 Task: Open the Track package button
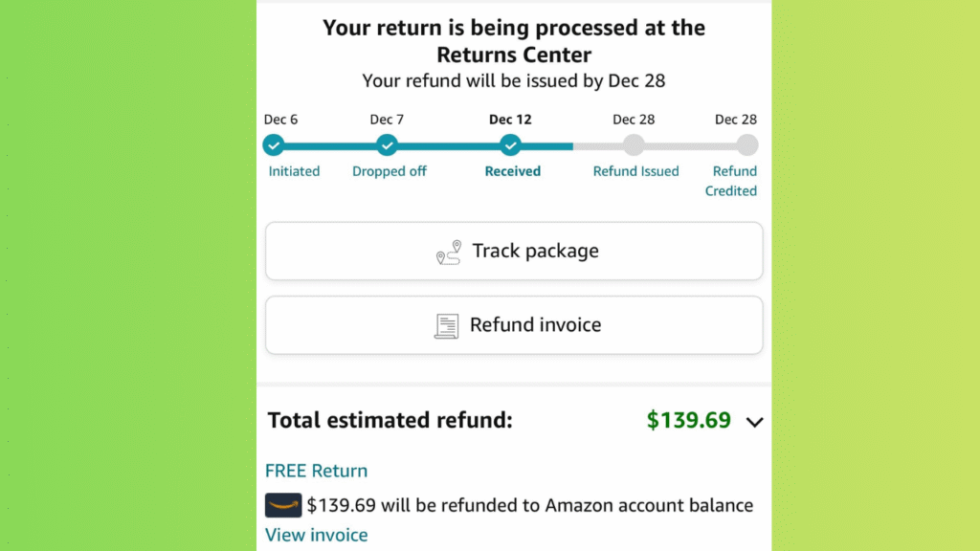[514, 252]
